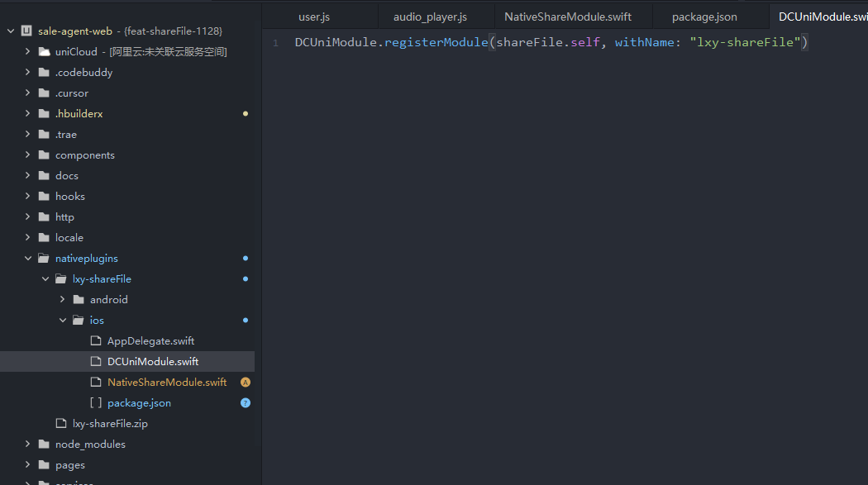Click the uniCloud cloud folder icon

click(x=44, y=52)
